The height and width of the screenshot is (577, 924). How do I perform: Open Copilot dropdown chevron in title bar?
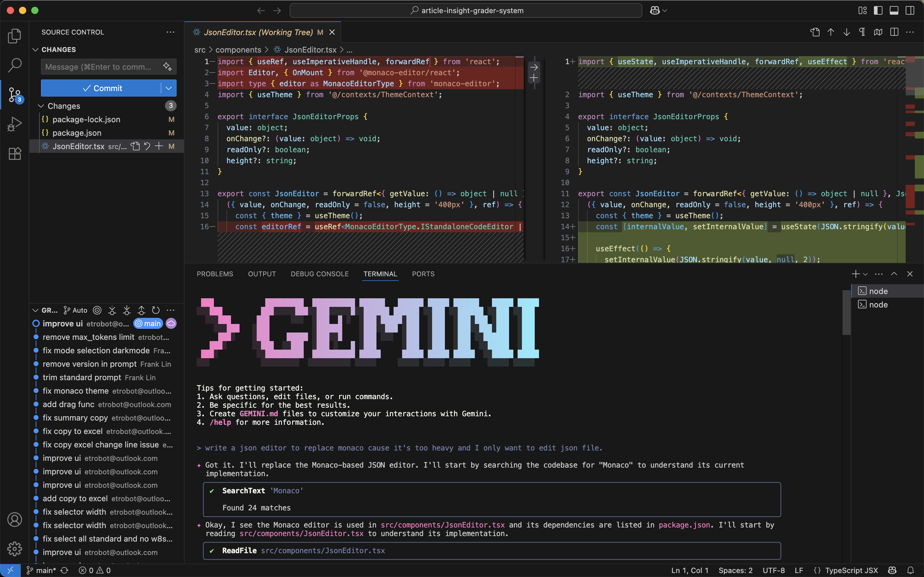[x=665, y=11]
